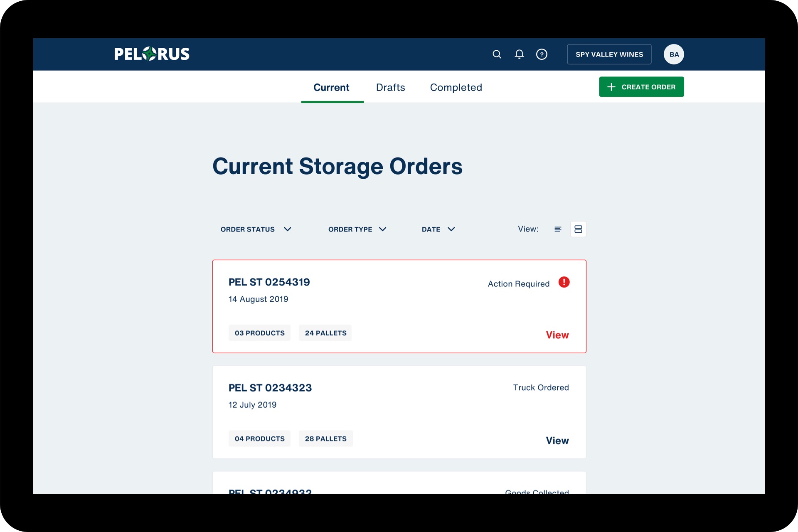The width and height of the screenshot is (798, 532).
Task: Switch to the Drafts tab
Action: point(390,87)
